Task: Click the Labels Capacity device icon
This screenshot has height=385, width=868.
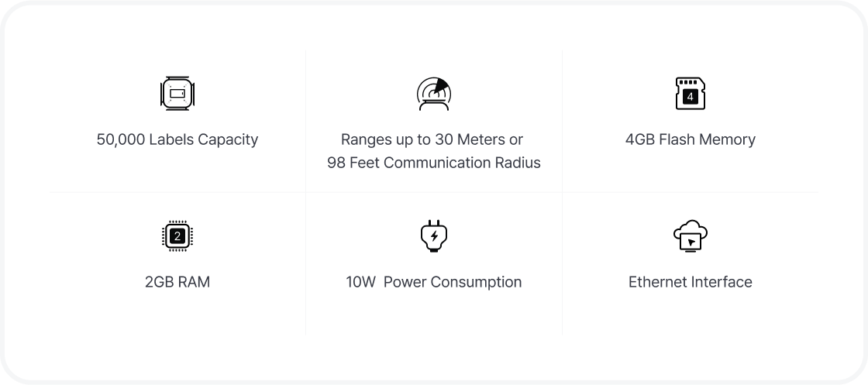Action: pos(177,94)
